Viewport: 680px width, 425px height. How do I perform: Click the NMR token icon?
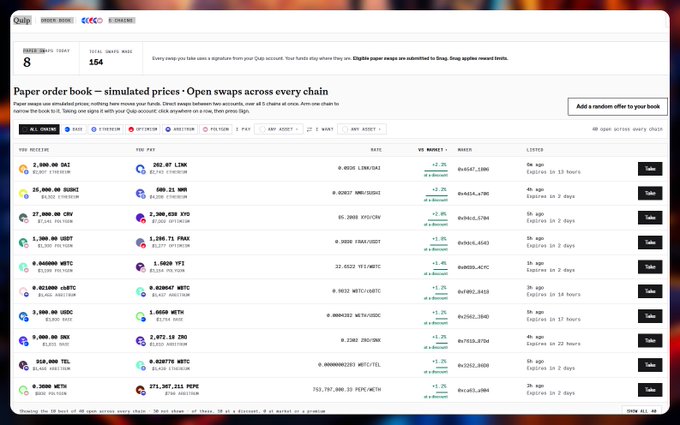[140, 193]
